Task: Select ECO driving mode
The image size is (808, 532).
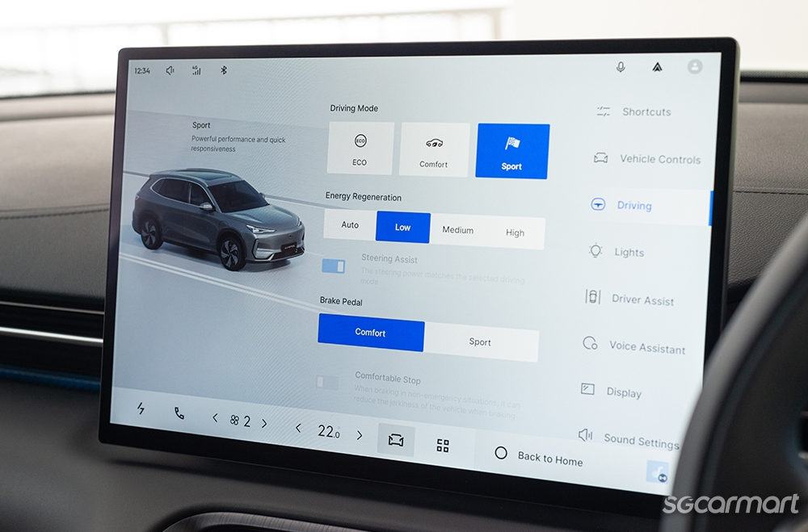Action: (x=360, y=149)
